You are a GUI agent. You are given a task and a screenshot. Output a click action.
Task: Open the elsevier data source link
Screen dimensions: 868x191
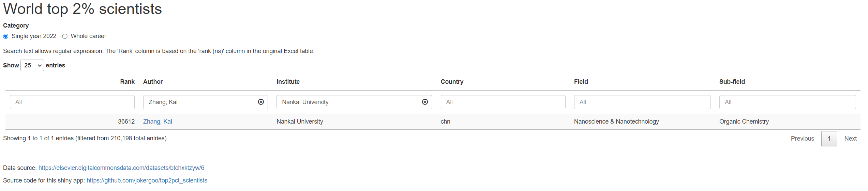click(x=121, y=168)
